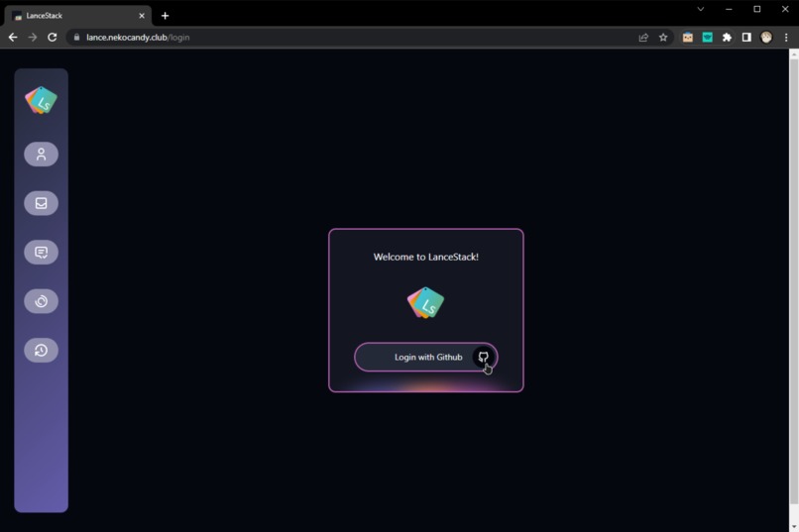Screen dimensions: 799x532
Task: Click "Welcome to LanceStack!" heading text
Action: pyautogui.click(x=426, y=257)
